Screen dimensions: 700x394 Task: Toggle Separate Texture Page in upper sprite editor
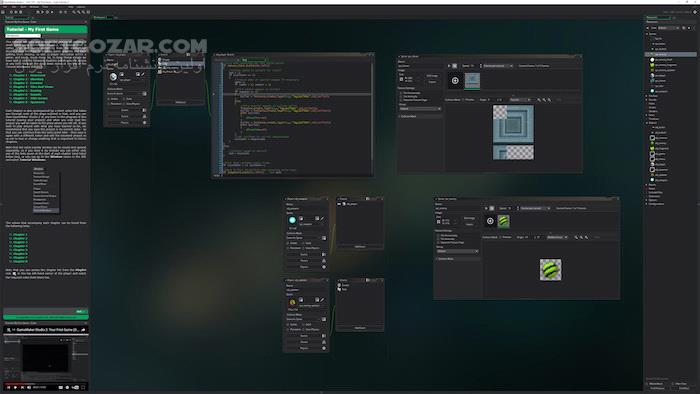[x=400, y=100]
